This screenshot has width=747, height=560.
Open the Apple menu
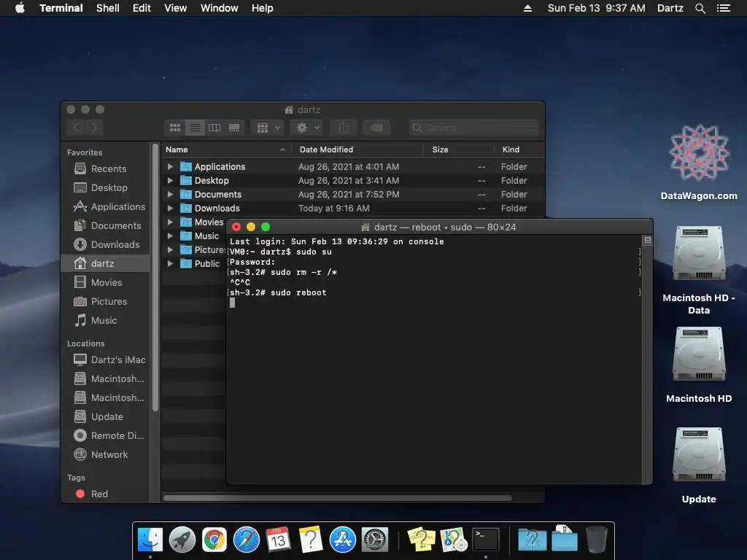point(20,8)
